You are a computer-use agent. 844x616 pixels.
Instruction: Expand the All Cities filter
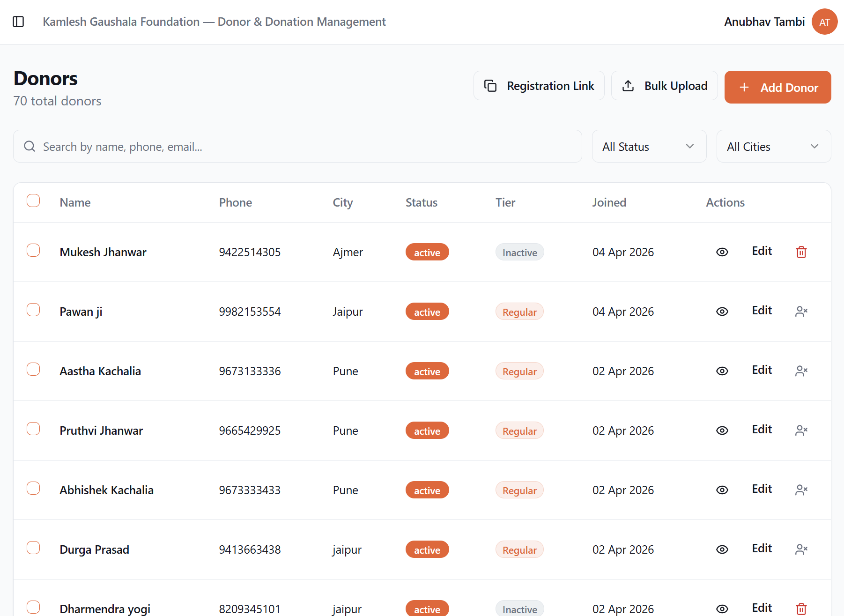click(x=773, y=146)
